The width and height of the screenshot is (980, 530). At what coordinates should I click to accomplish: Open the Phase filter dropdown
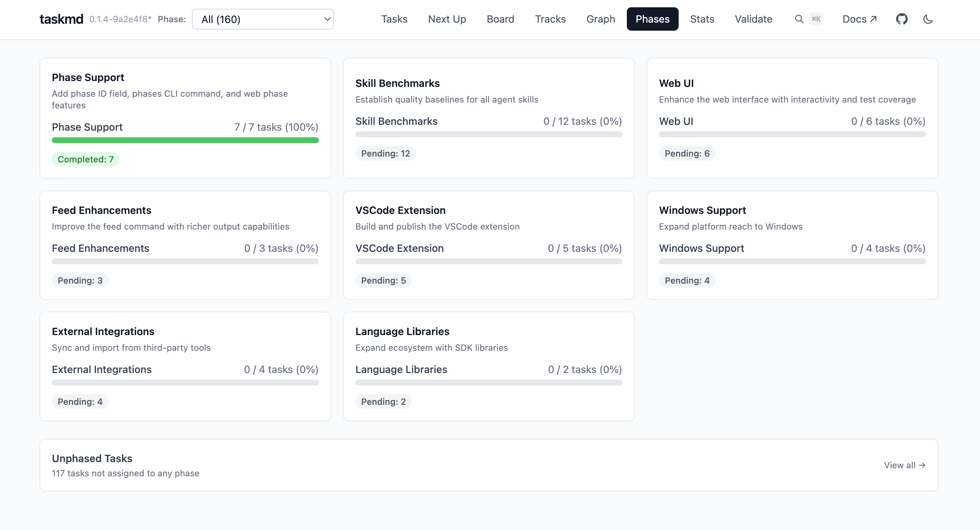coord(262,19)
